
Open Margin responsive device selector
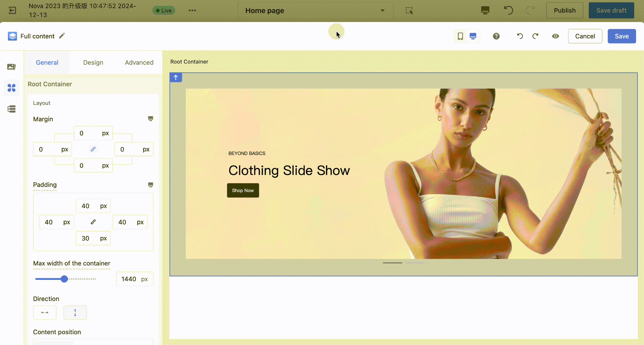click(150, 119)
